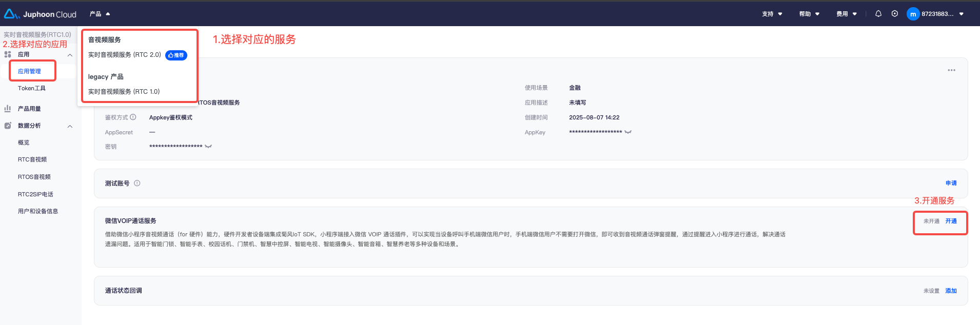Image resolution: width=980 pixels, height=325 pixels.
Task: Show the masked AppKey with eye icon
Action: (628, 132)
